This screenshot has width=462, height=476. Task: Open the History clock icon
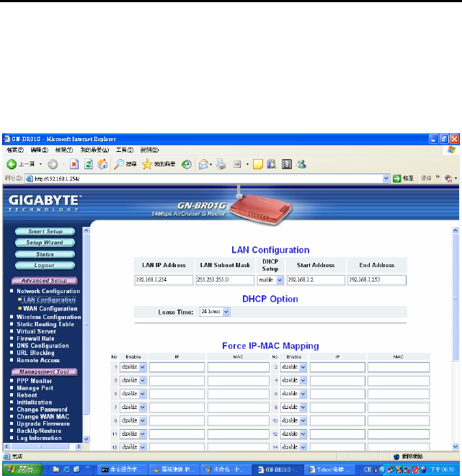click(186, 164)
